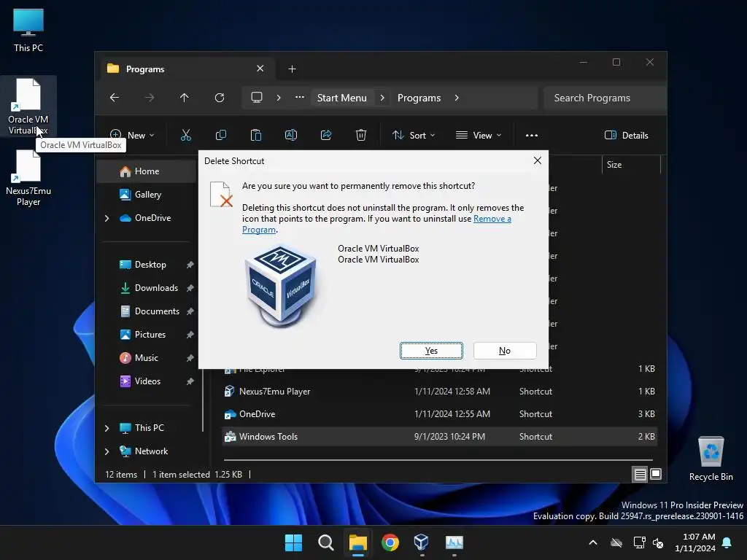Cancel deletion with the No button
This screenshot has width=747, height=560.
(505, 351)
